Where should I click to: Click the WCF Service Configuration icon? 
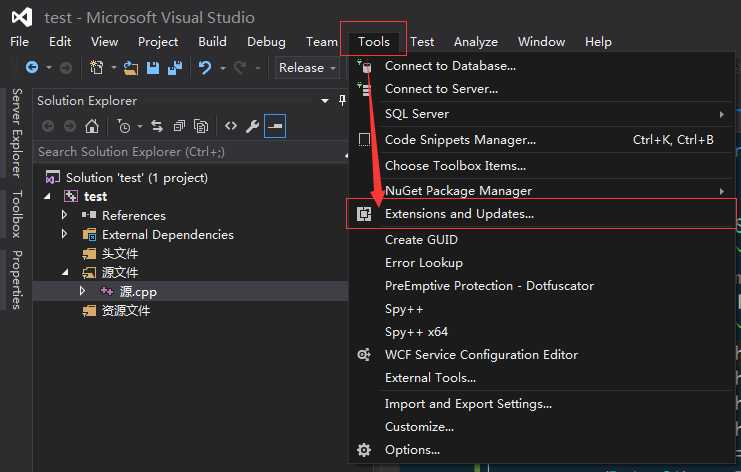tap(364, 354)
